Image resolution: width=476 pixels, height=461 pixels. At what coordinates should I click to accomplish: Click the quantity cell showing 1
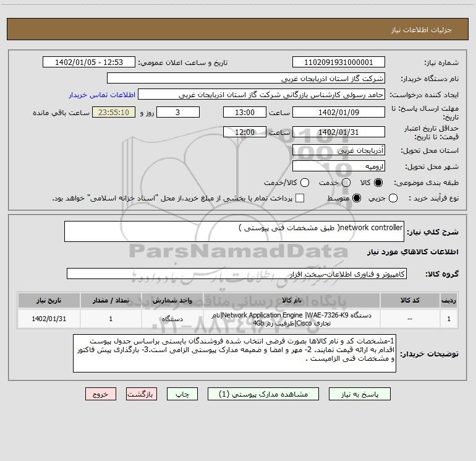coord(111,319)
